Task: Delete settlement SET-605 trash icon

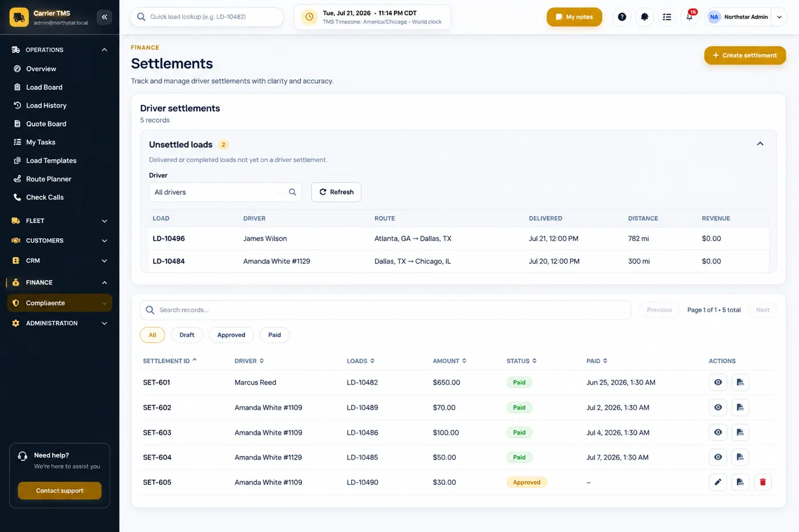Action: 762,482
